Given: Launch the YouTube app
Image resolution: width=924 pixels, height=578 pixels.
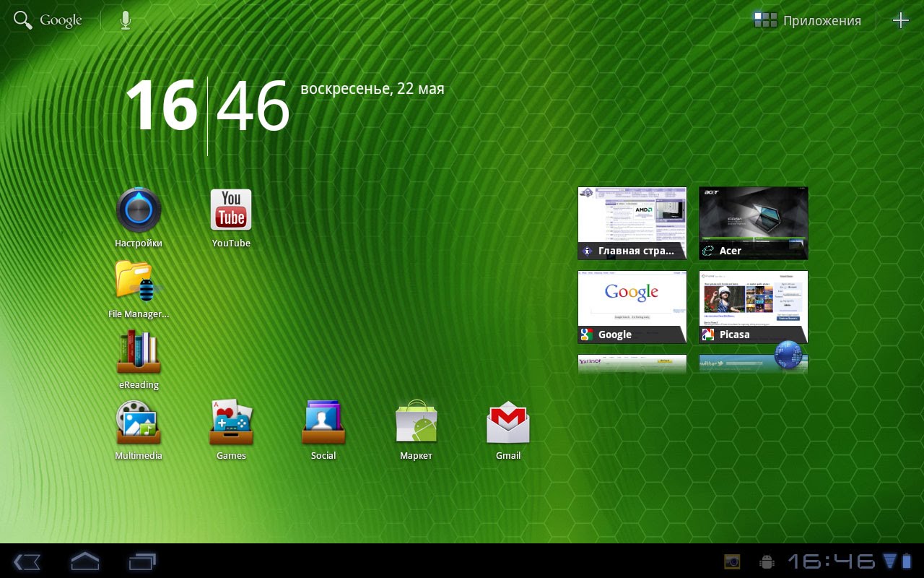Looking at the screenshot, I should tap(230, 210).
